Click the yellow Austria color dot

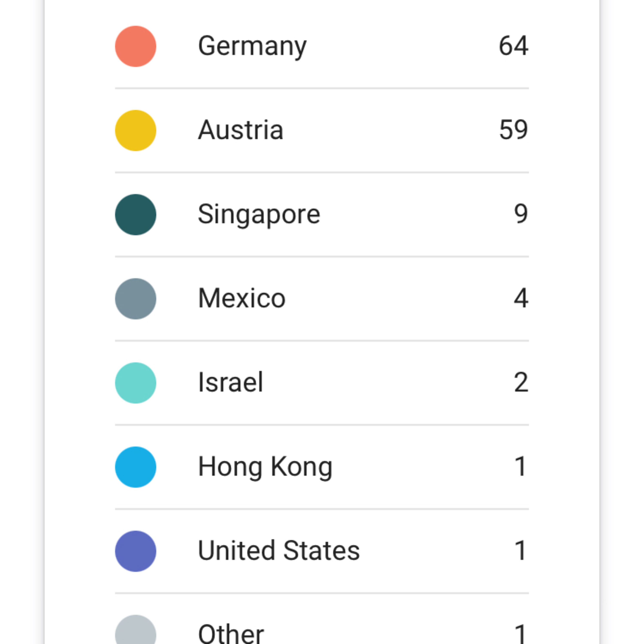[x=136, y=130]
